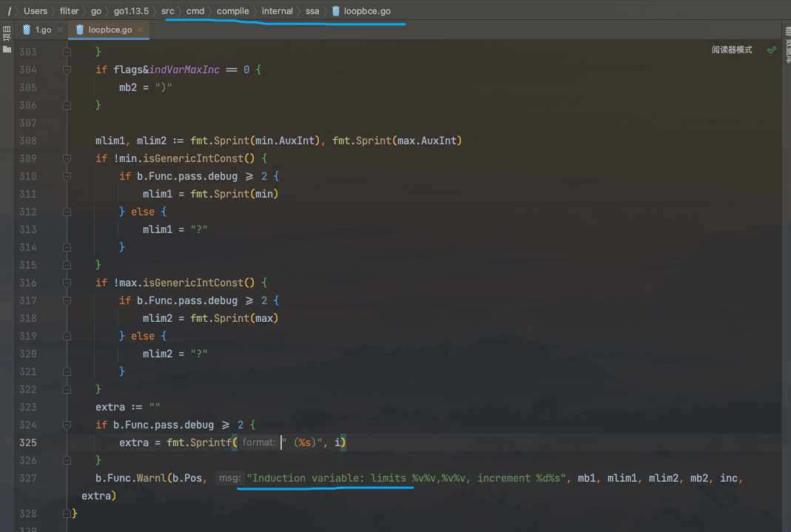Open the compile breadcrumb segment
The height and width of the screenshot is (532, 791).
232,10
